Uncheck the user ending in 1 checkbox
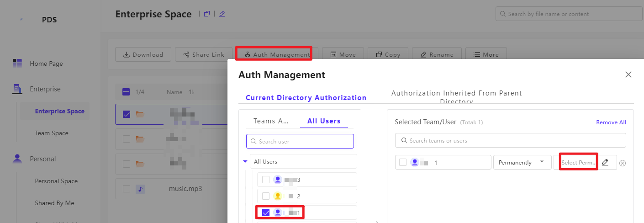The image size is (644, 223). pos(266,212)
